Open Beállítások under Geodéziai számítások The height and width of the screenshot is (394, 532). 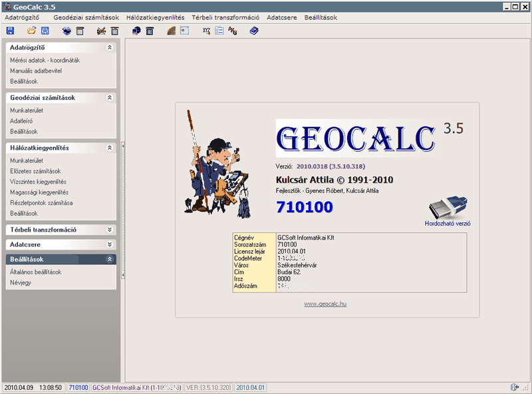[24, 132]
